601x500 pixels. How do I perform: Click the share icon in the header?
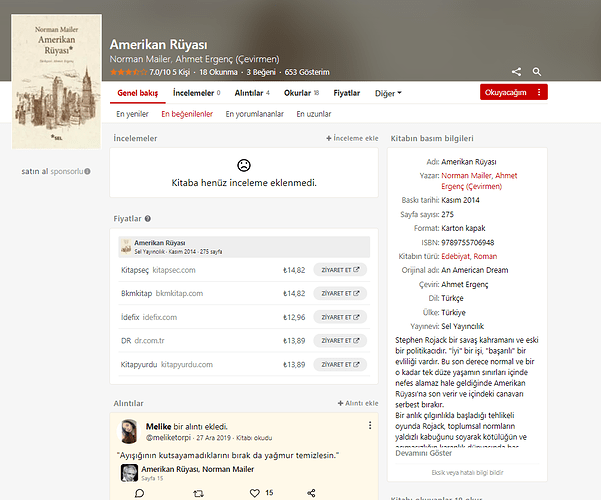(516, 72)
